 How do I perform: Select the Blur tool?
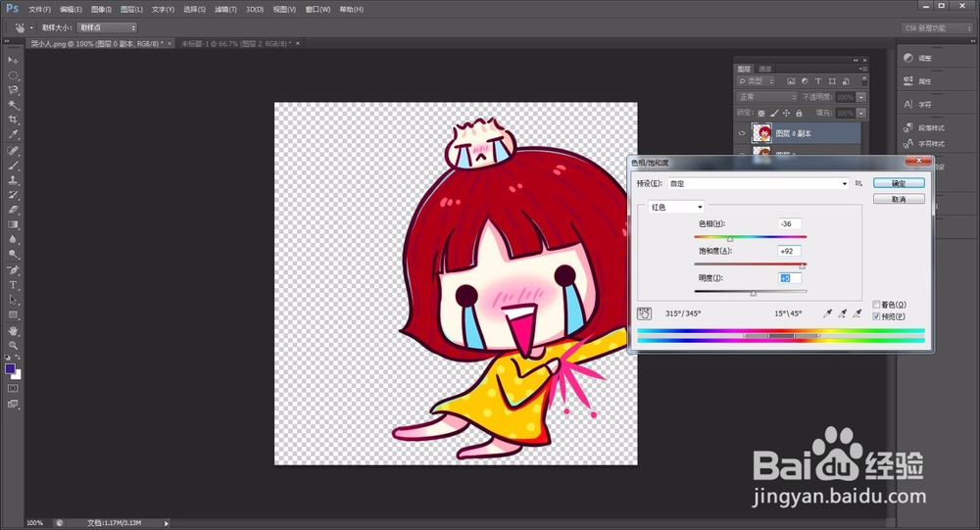point(13,239)
